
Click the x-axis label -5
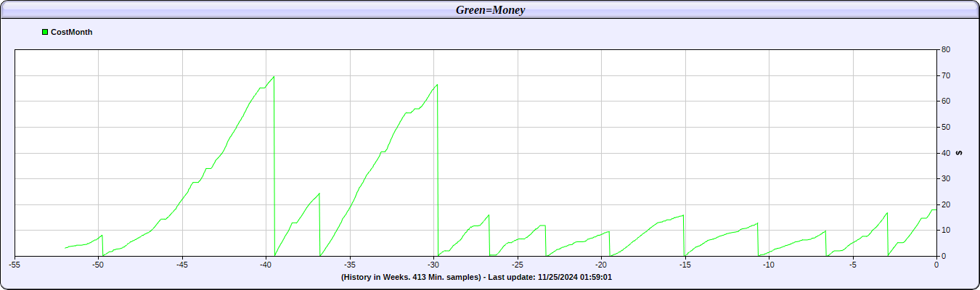tap(853, 265)
